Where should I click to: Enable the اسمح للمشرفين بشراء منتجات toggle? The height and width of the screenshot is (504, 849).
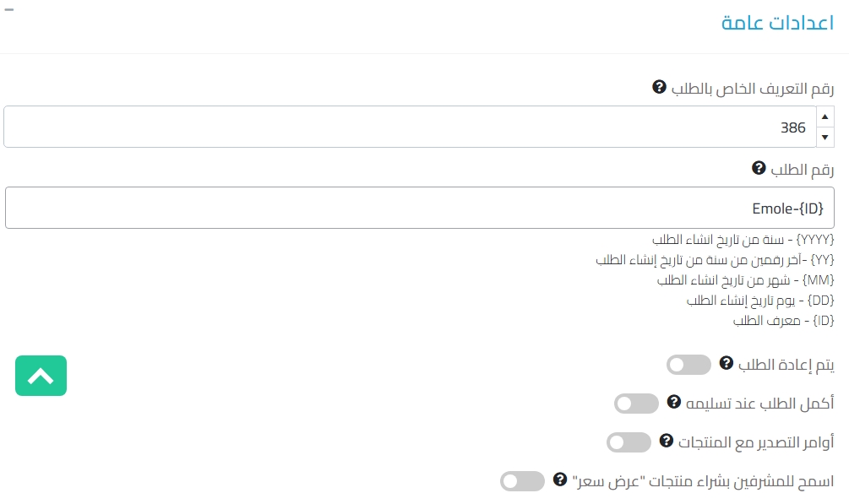coord(522,481)
